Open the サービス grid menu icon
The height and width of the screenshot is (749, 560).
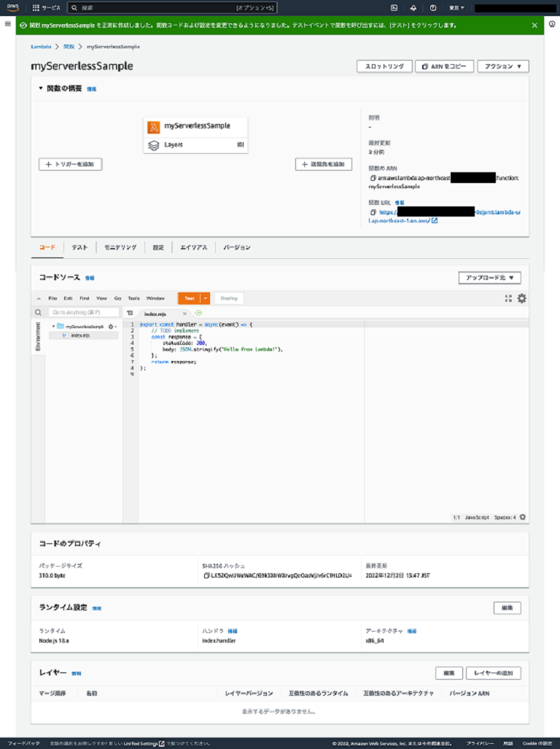[36, 7]
